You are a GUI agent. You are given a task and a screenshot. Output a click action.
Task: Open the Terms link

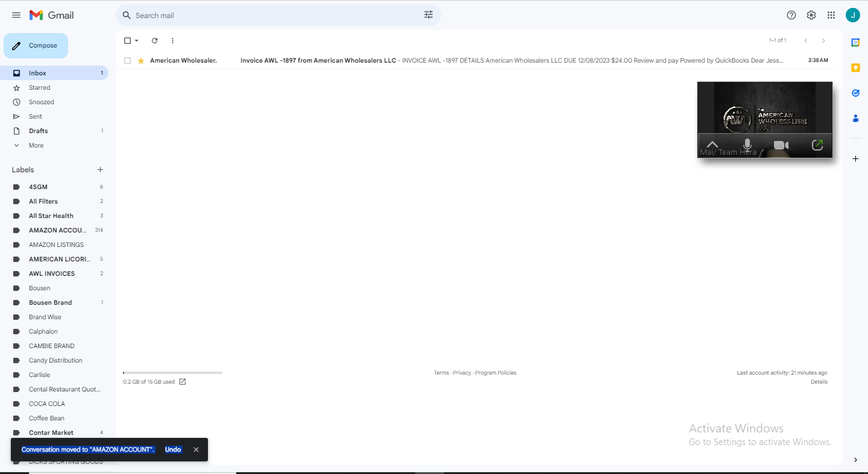[x=441, y=373]
